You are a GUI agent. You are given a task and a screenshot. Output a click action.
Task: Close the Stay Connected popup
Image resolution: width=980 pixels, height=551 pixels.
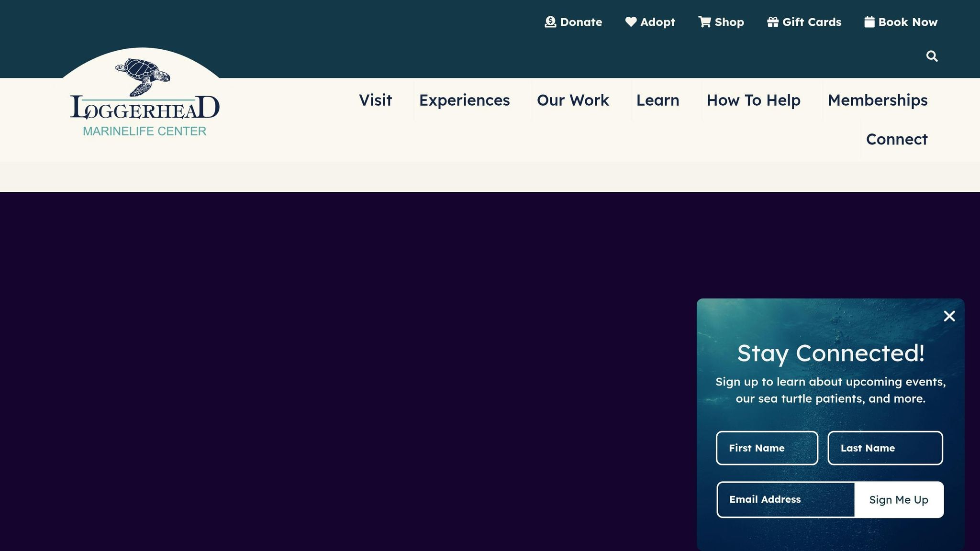[949, 316]
